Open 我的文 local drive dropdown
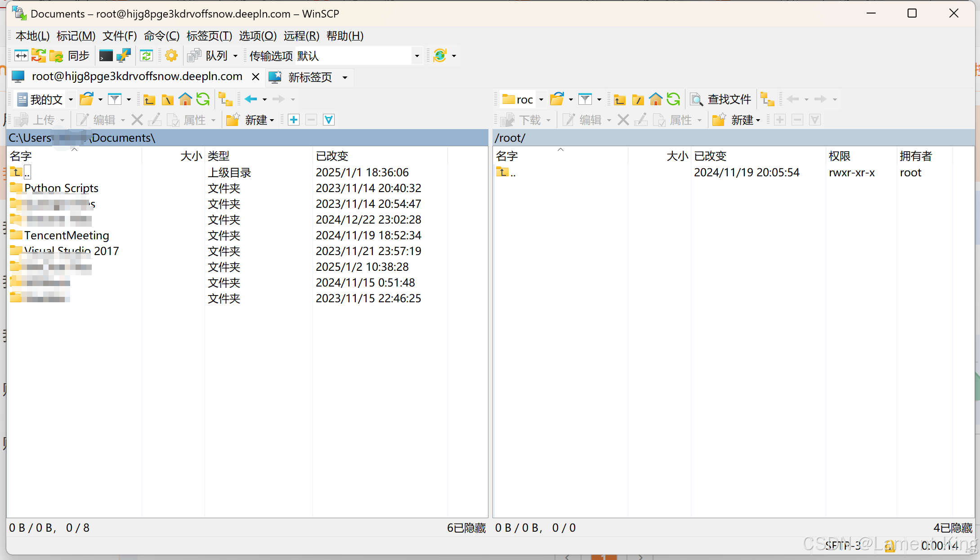The width and height of the screenshot is (980, 560). (x=71, y=99)
